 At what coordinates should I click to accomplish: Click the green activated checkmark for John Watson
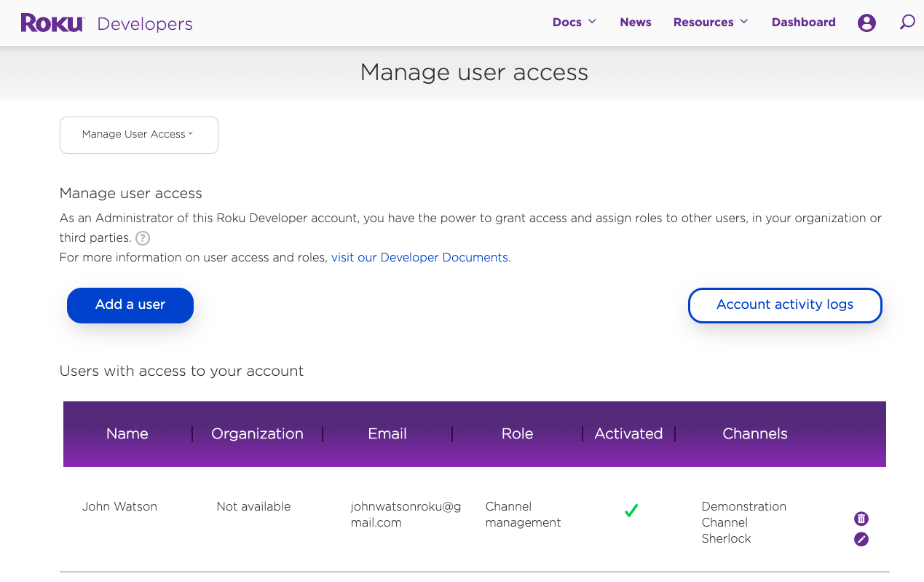click(631, 512)
